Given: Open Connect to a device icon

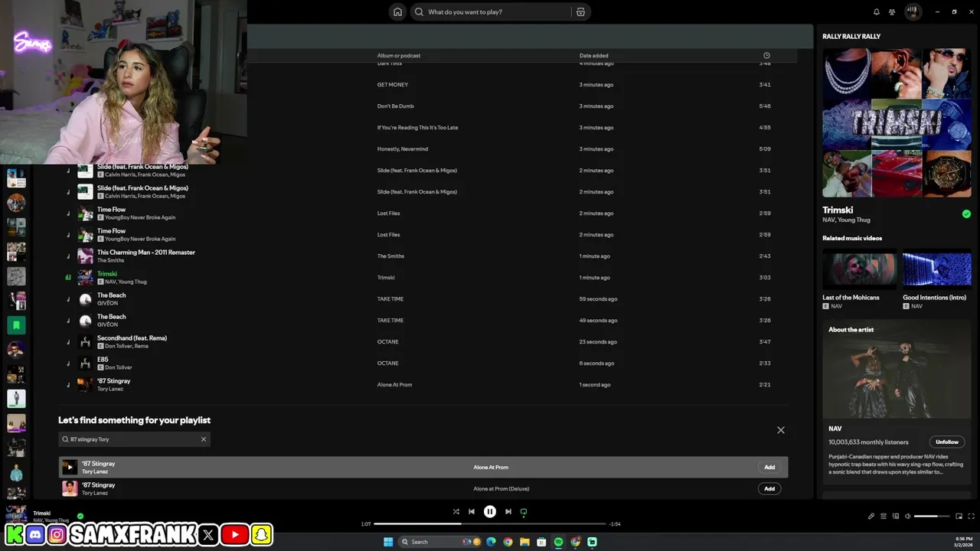Looking at the screenshot, I should tap(896, 516).
